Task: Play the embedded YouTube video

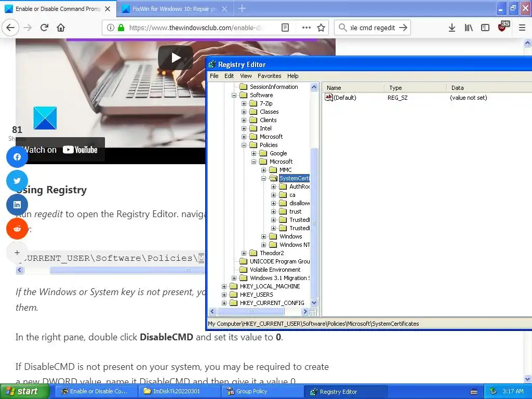Action: 176,58
